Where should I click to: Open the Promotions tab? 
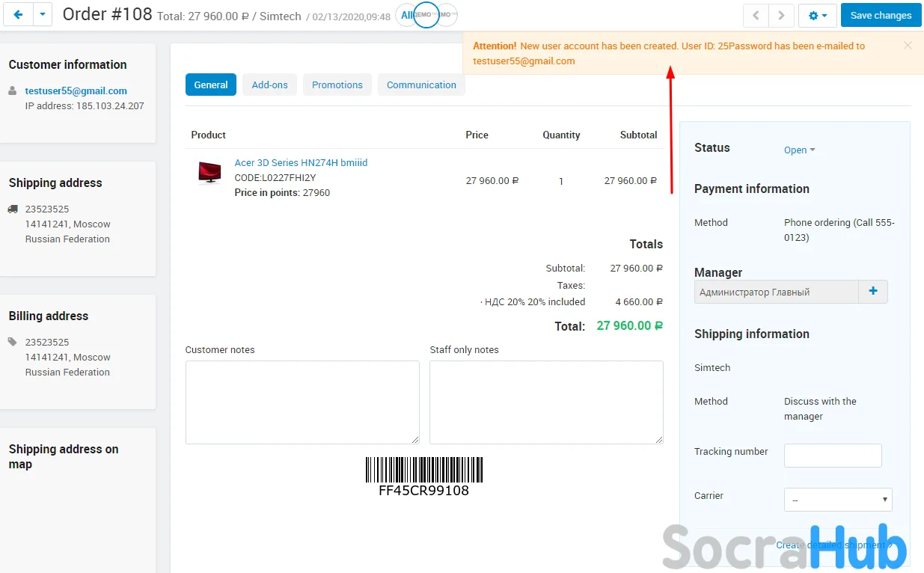[337, 85]
